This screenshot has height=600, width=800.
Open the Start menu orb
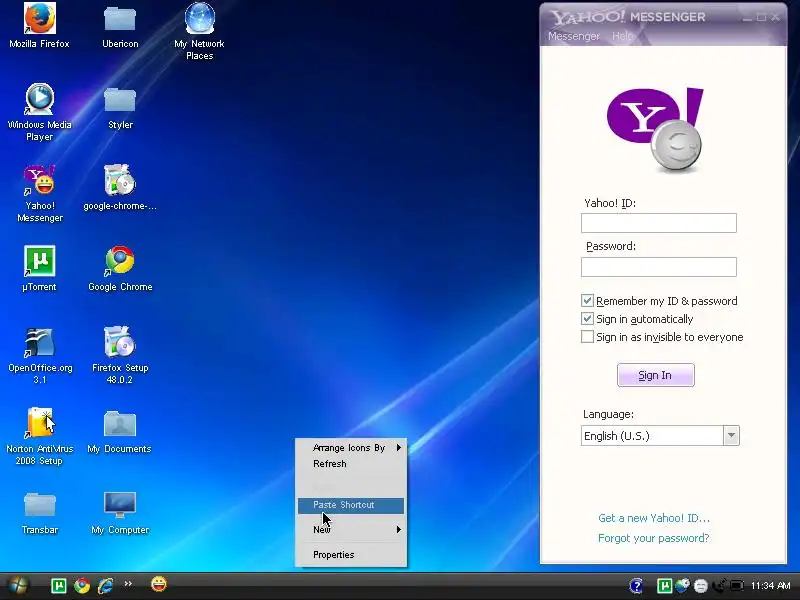pyautogui.click(x=18, y=585)
